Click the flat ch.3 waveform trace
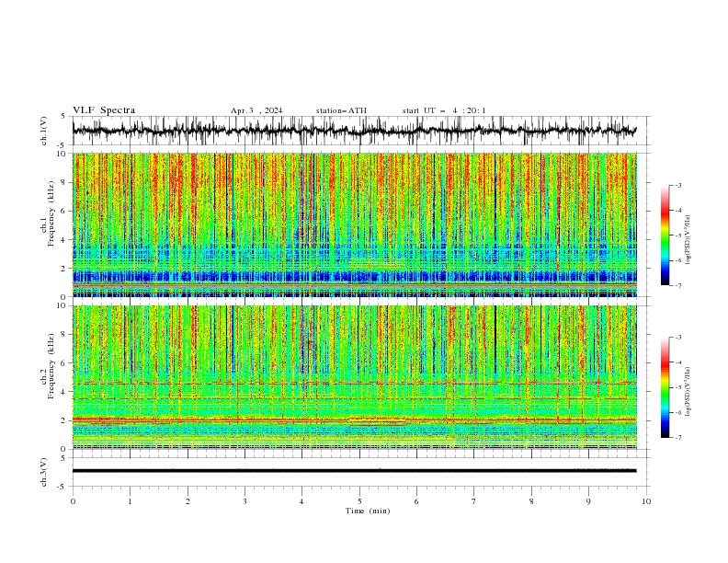728x563 pixels. [355, 471]
